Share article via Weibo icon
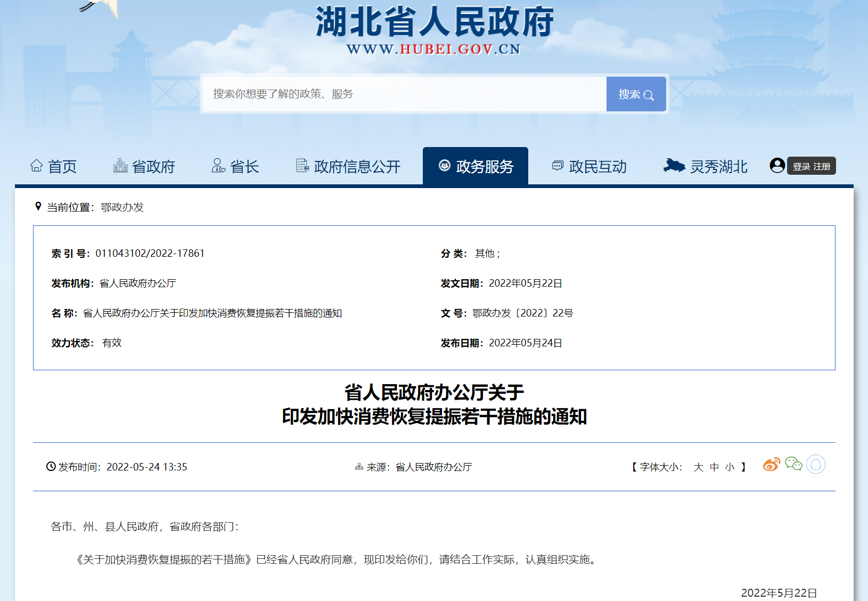Viewport: 868px width, 601px height. [771, 465]
